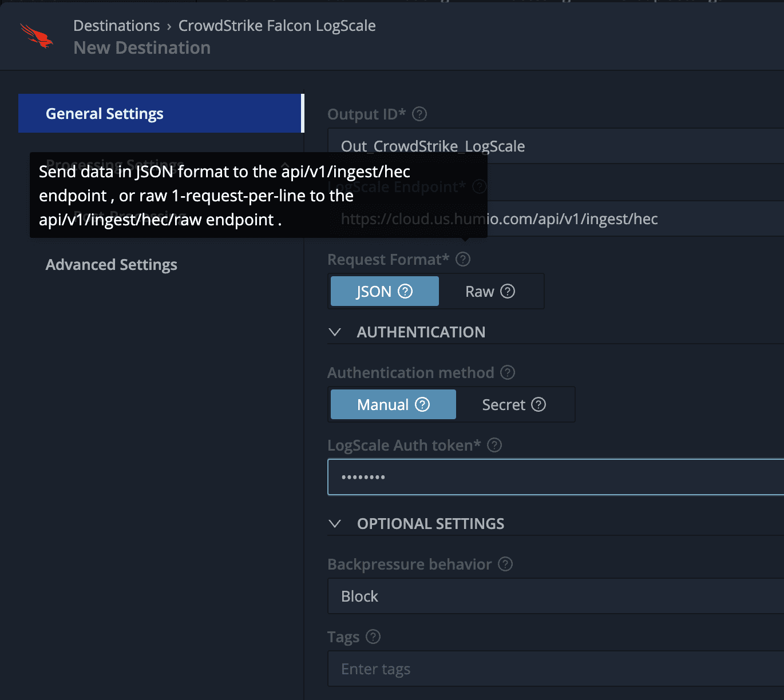Click the help icon inside Raw option
784x700 pixels.
pos(508,292)
